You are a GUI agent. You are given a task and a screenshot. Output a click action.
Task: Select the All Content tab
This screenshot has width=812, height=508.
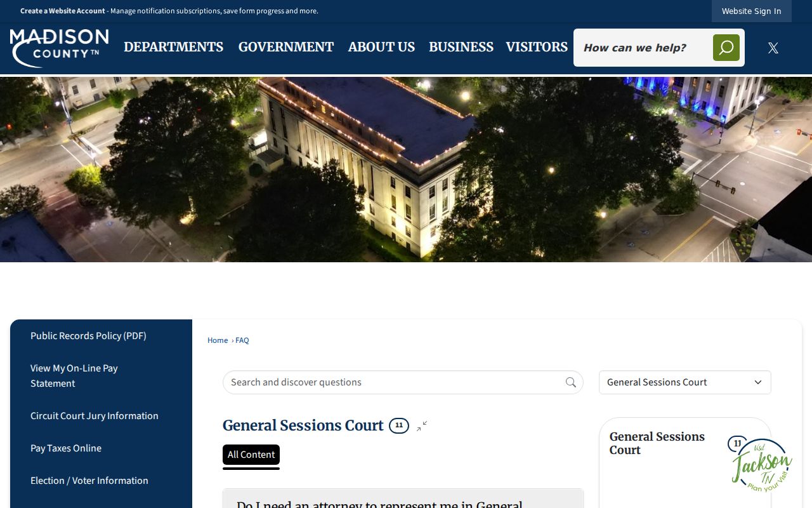point(251,455)
